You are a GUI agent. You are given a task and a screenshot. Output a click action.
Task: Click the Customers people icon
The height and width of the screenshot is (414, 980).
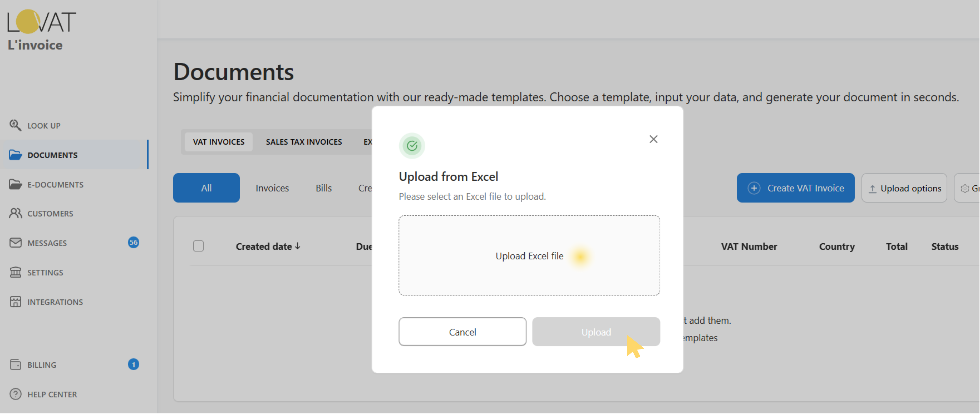[15, 213]
